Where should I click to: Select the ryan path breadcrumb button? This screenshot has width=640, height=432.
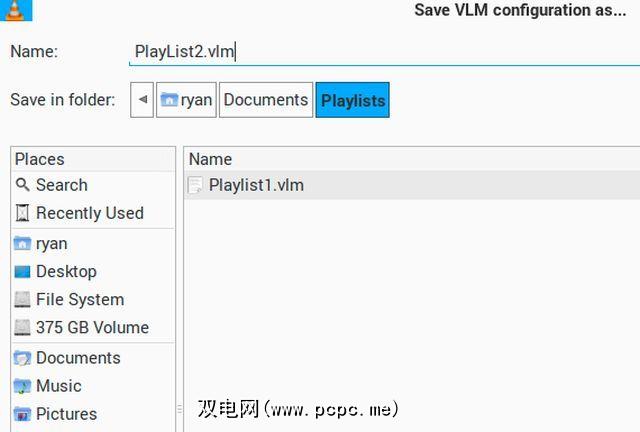[x=186, y=100]
